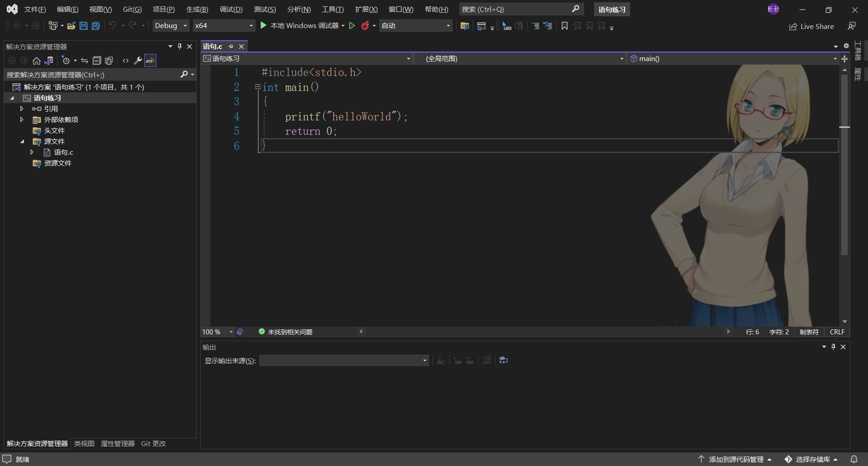Viewport: 868px width, 466px height.
Task: Click the Save All (全部保存) icon
Action: coord(95,25)
